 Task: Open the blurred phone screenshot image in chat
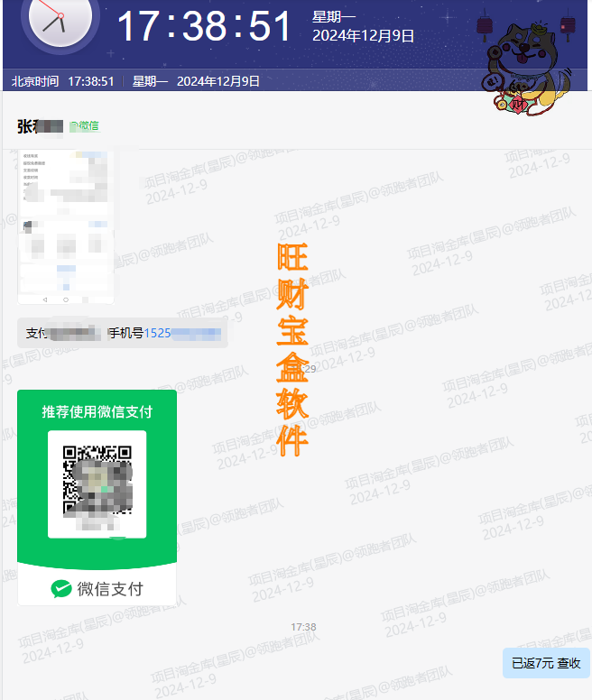pos(66,227)
